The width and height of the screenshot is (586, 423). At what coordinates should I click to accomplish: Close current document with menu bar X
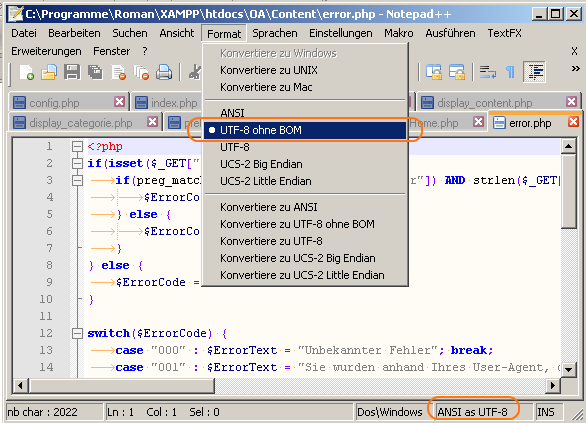point(574,51)
